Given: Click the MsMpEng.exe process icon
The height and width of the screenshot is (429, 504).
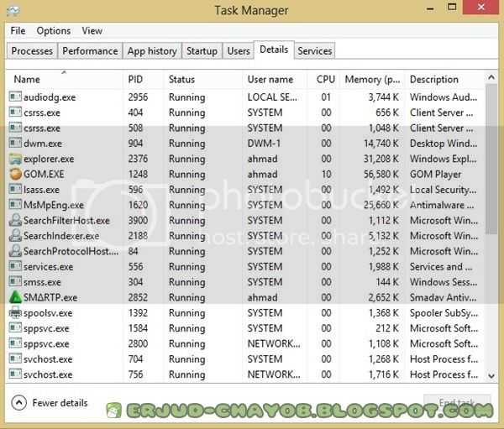Looking at the screenshot, I should tap(15, 205).
